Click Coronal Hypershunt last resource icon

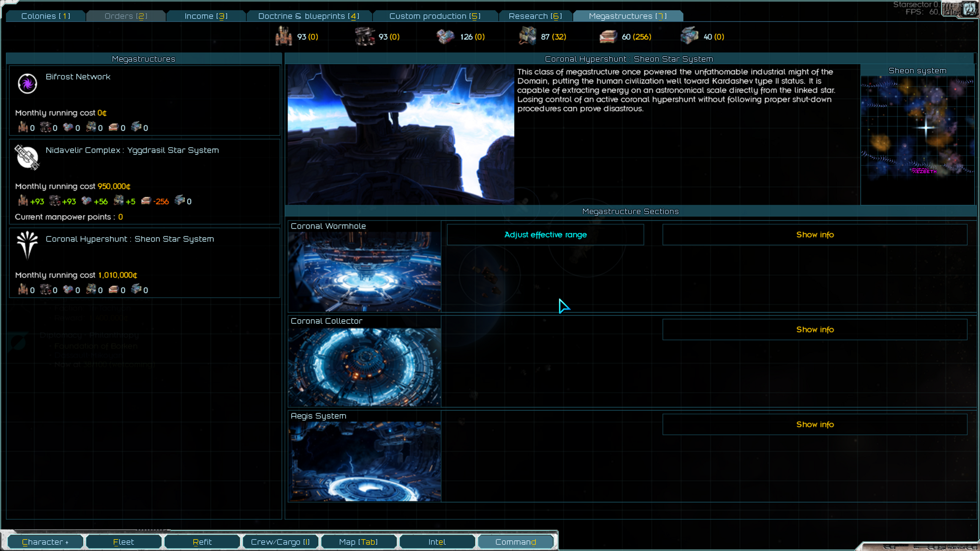(136, 289)
